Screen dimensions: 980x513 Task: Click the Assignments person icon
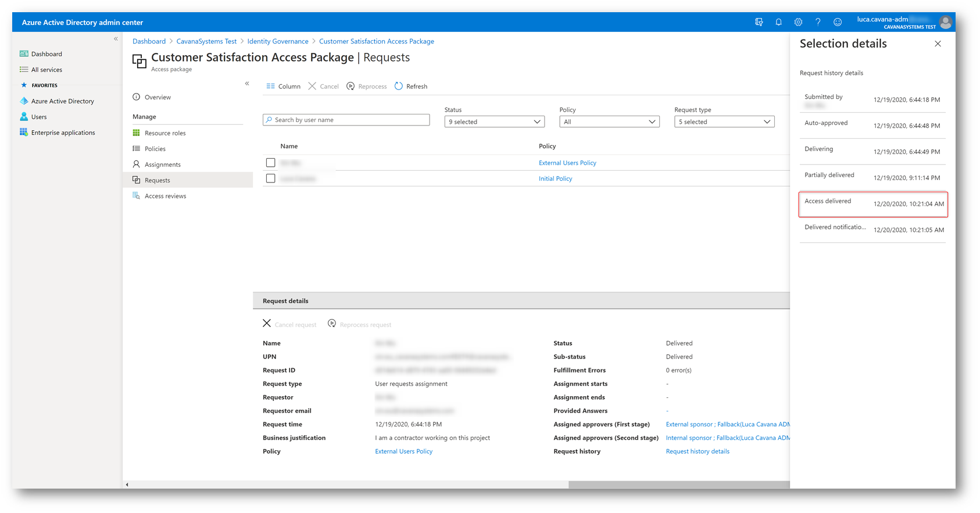click(136, 164)
